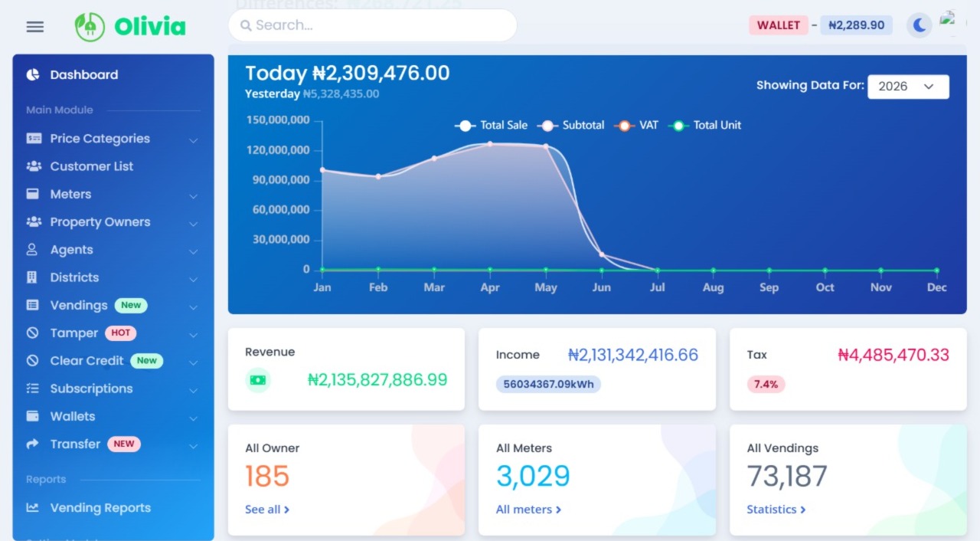Image resolution: width=980 pixels, height=541 pixels.
Task: Click the Price Categories card icon
Action: [x=34, y=139]
